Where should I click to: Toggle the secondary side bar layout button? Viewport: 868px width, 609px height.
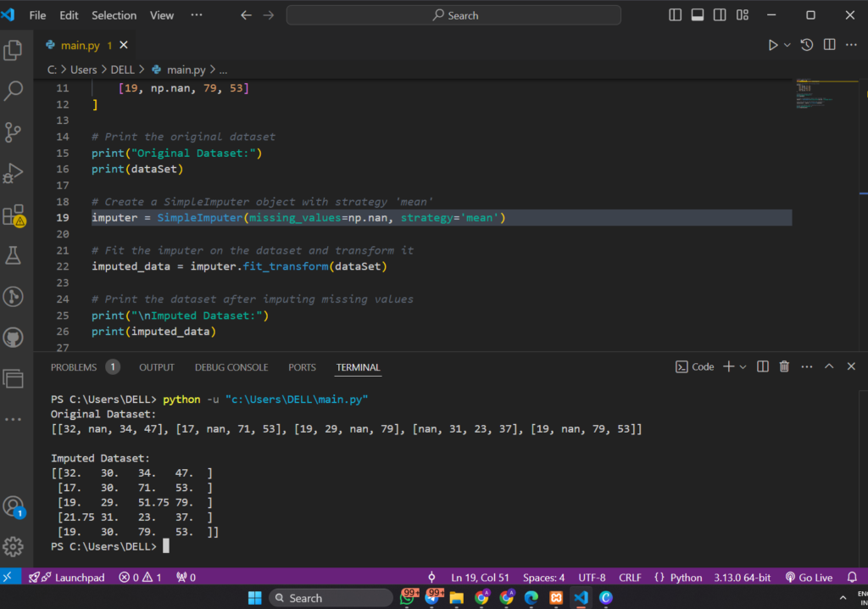click(720, 15)
